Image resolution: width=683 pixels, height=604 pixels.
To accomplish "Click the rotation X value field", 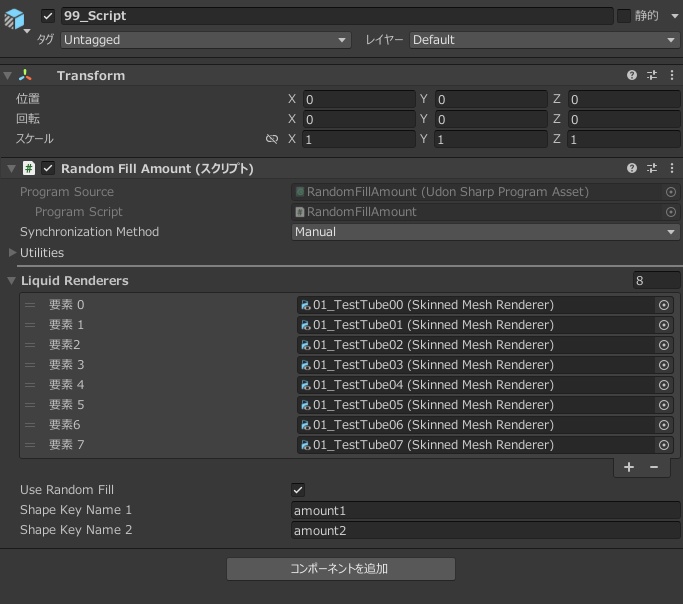I will coord(359,119).
